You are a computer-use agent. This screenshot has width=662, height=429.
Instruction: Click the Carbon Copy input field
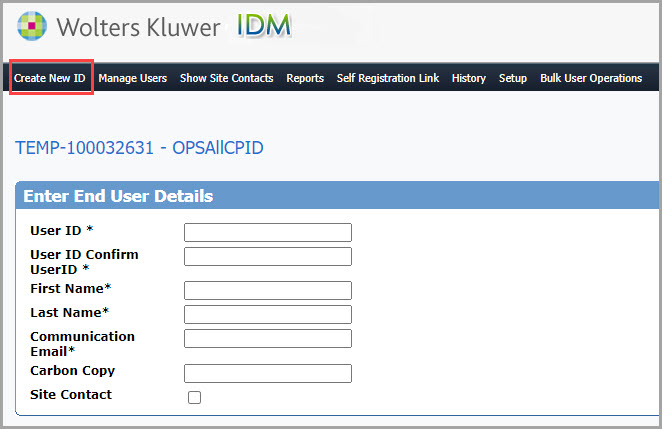[x=268, y=373]
